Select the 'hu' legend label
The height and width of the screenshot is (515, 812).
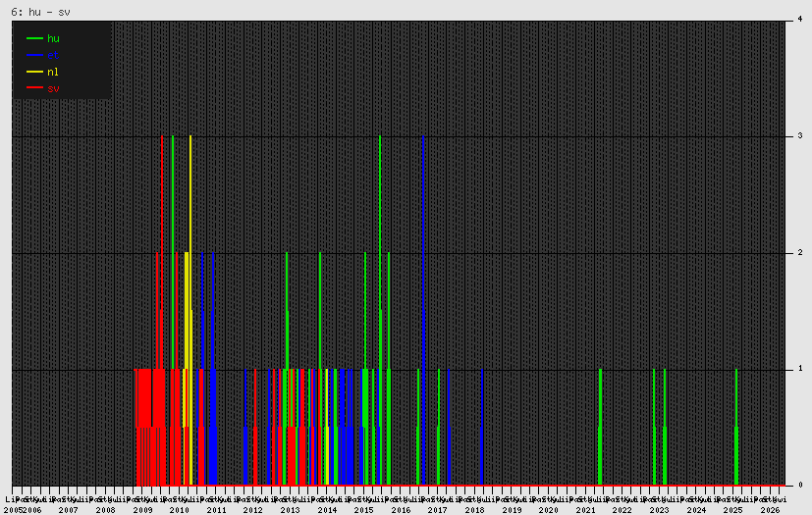coord(53,39)
